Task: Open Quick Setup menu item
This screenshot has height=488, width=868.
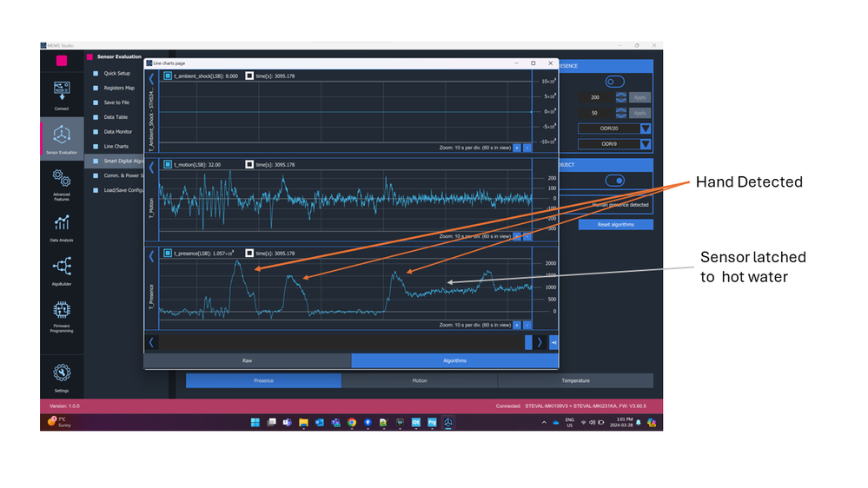Action: (x=116, y=73)
